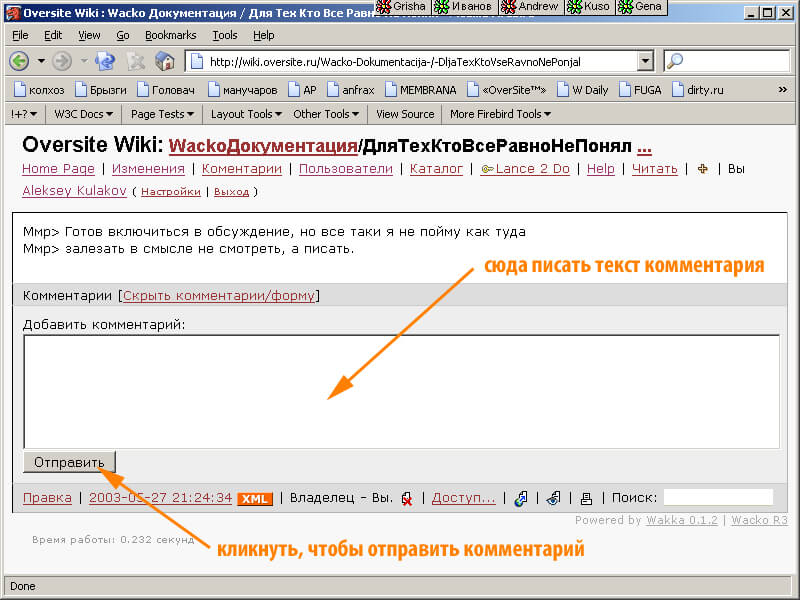
Task: Open the Пользователи link
Action: (x=346, y=169)
